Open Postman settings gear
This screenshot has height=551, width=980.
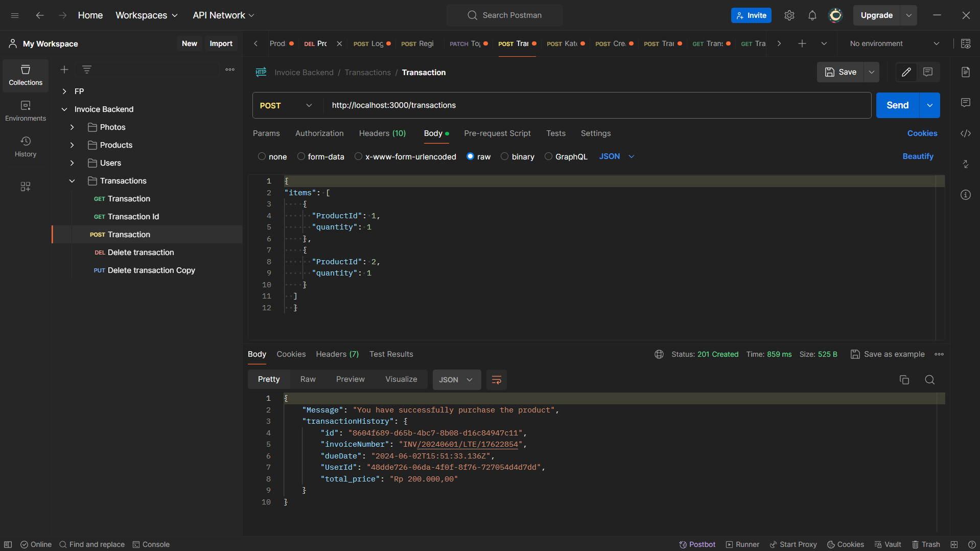[789, 15]
